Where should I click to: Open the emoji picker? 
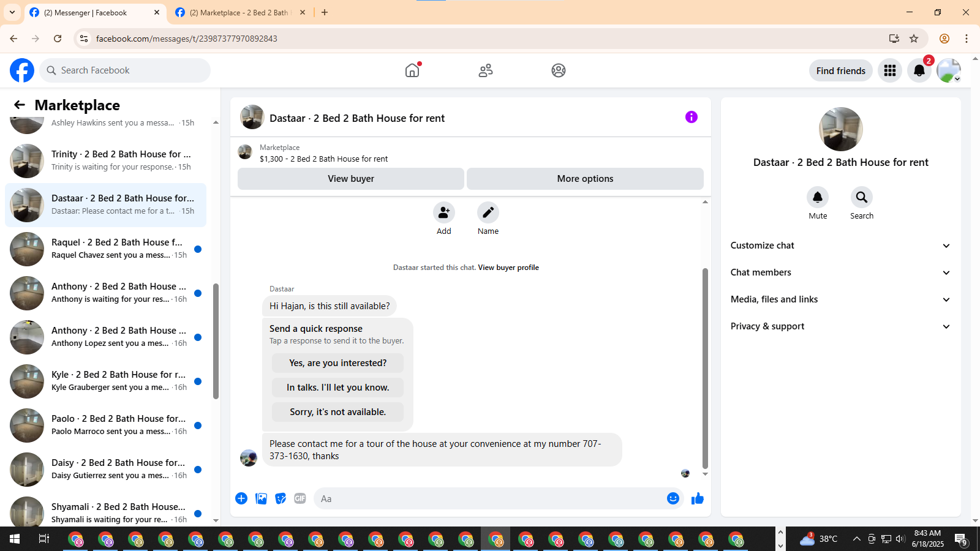coord(673,498)
